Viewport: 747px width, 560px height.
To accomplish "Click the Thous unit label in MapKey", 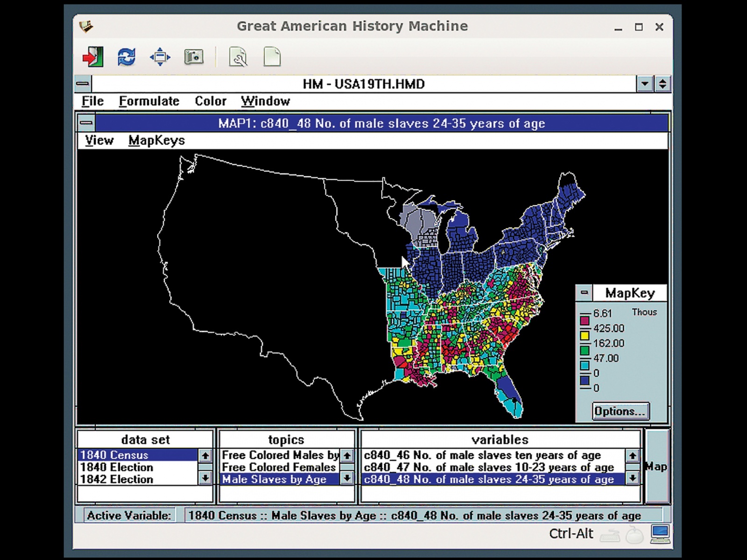I will click(x=644, y=312).
